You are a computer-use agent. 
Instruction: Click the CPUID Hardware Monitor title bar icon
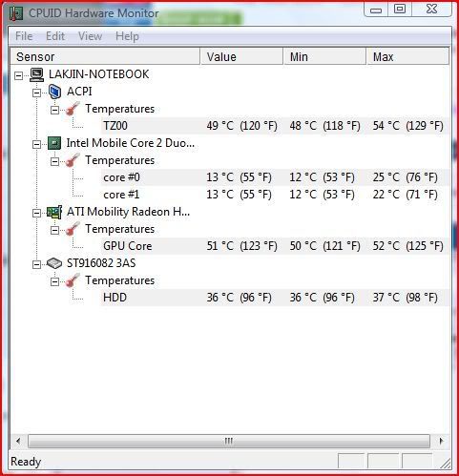[16, 13]
